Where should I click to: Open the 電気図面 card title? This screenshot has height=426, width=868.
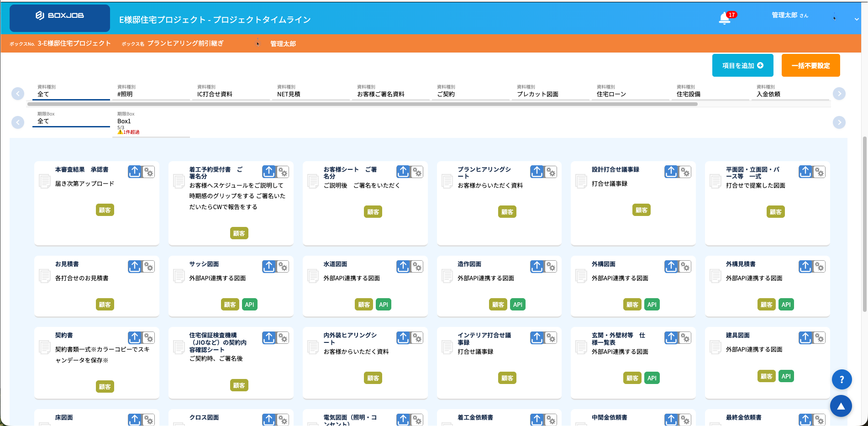(x=350, y=421)
